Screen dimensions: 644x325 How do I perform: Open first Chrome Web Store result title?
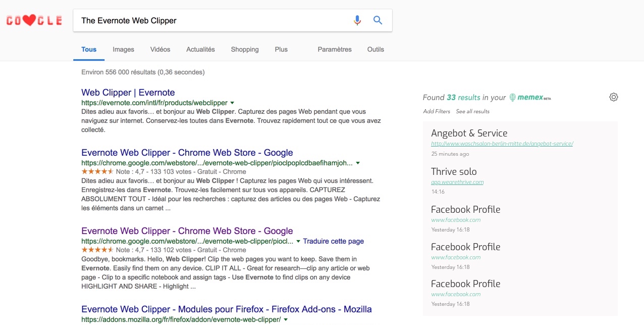[x=187, y=153]
